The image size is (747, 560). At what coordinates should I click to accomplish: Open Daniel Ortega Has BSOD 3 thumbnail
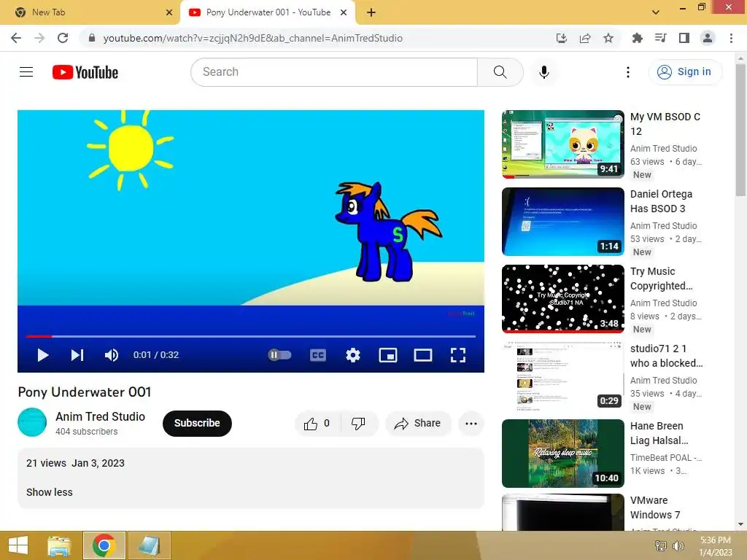pyautogui.click(x=562, y=222)
